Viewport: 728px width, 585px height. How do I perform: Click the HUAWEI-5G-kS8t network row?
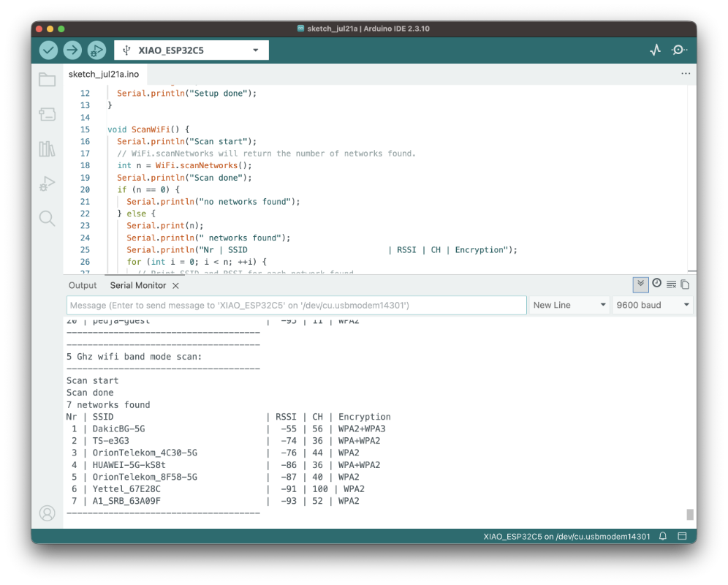[224, 464]
